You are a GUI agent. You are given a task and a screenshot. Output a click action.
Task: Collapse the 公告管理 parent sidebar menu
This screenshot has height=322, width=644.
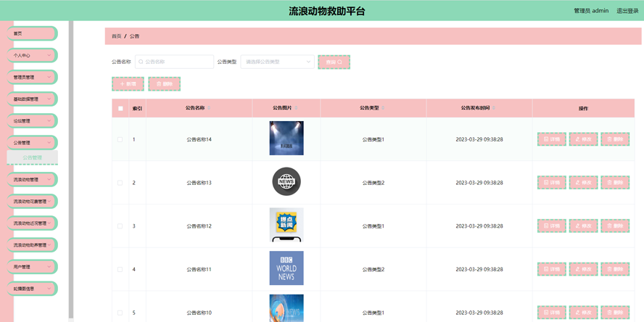pos(33,143)
